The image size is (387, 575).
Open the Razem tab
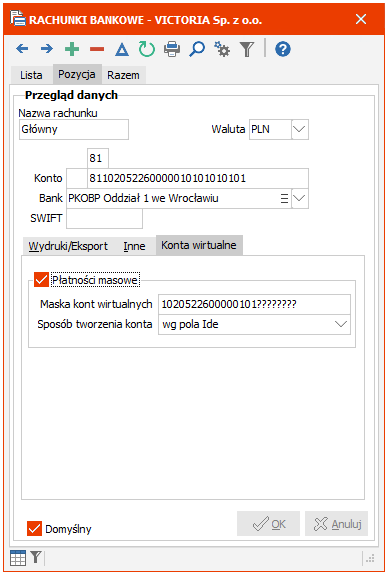(123, 75)
